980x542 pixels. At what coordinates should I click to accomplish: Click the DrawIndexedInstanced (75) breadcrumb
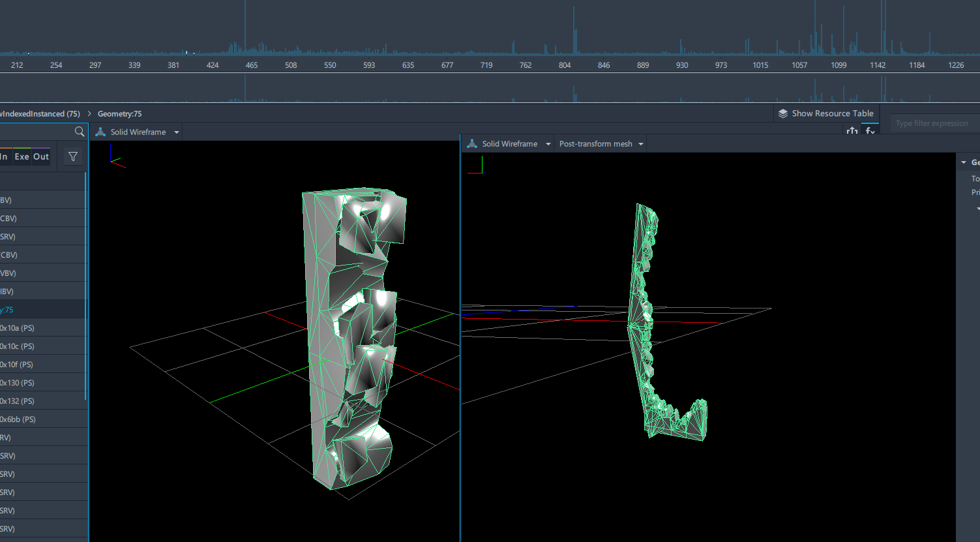[40, 113]
